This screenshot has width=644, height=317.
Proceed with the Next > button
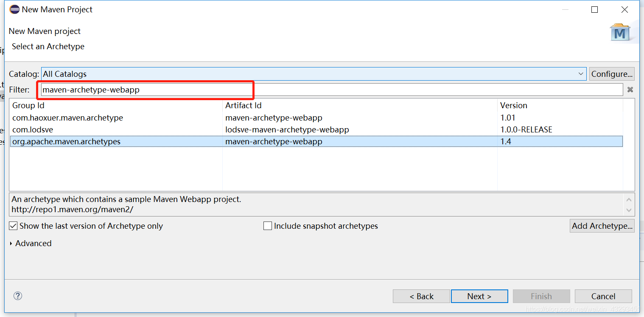click(479, 296)
